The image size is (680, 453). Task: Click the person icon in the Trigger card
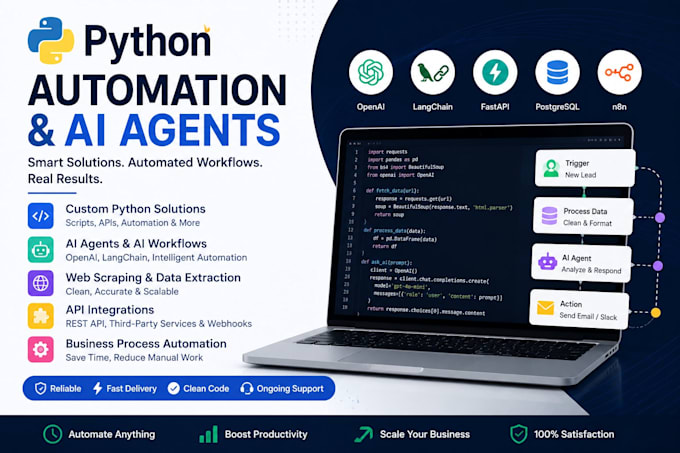[551, 168]
